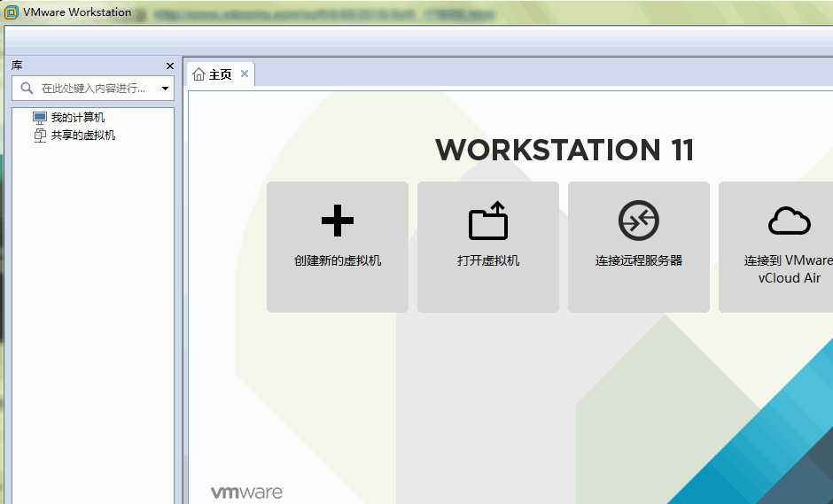Open the search filter dropdown arrow
This screenshot has width=833, height=504.
tap(165, 89)
